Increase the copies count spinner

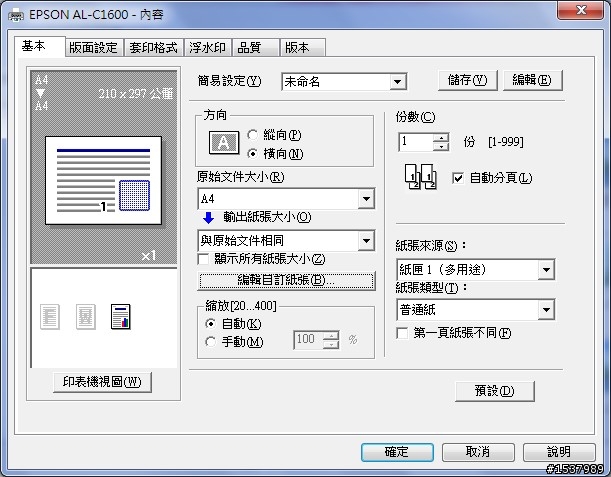click(x=441, y=138)
